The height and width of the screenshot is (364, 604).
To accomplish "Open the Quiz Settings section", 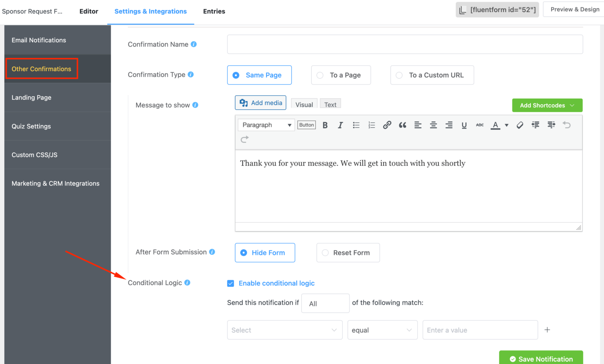I will [x=31, y=126].
